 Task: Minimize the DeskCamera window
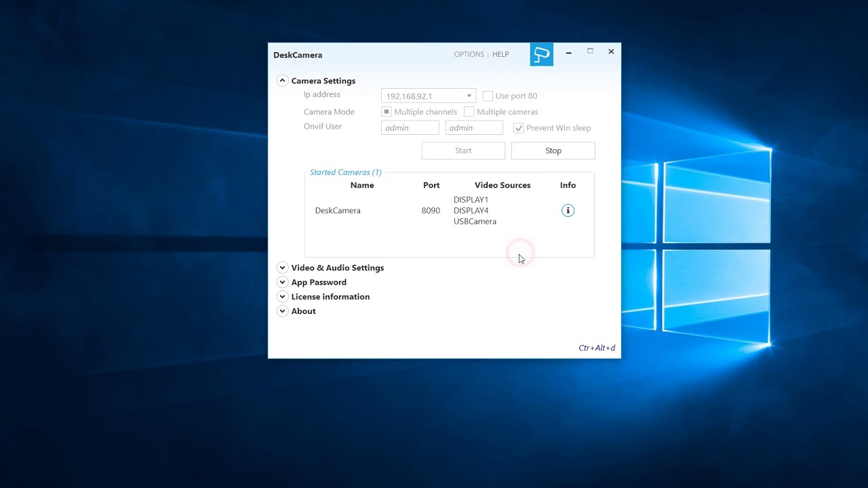pos(569,52)
